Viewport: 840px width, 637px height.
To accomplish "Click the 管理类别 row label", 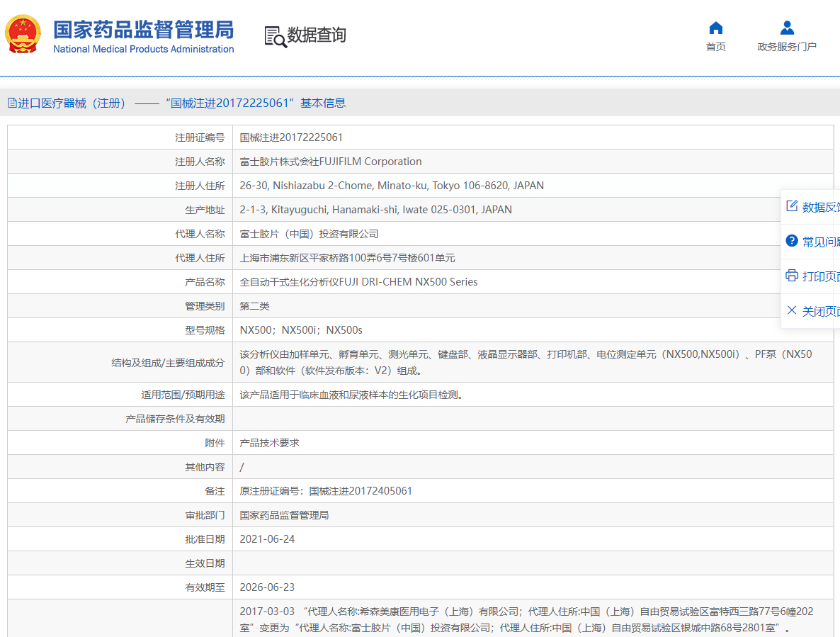I will 205,306.
